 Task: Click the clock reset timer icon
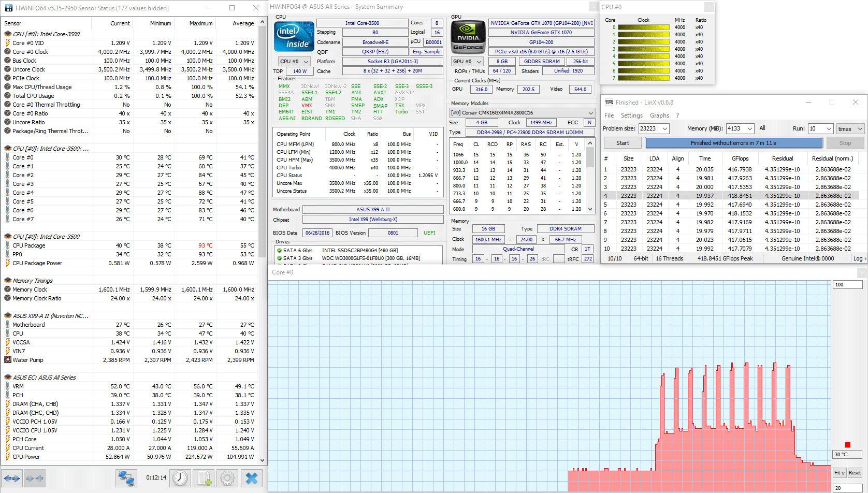[180, 478]
